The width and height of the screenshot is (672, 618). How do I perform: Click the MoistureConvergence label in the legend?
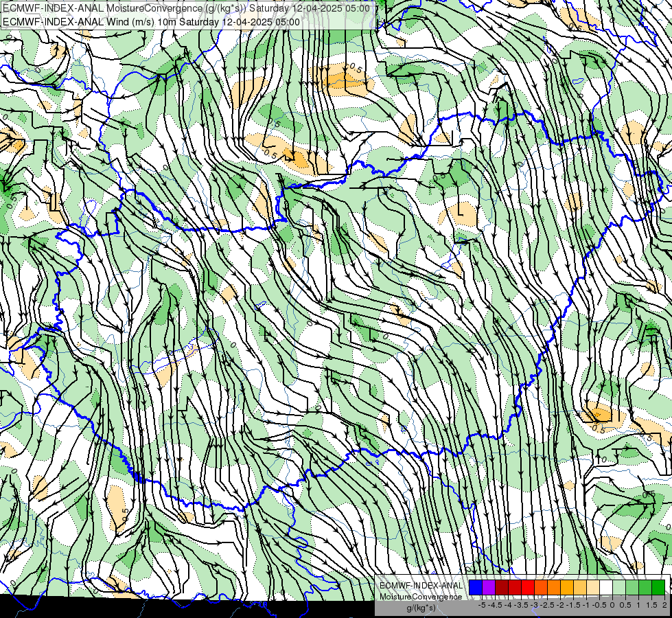[421, 597]
